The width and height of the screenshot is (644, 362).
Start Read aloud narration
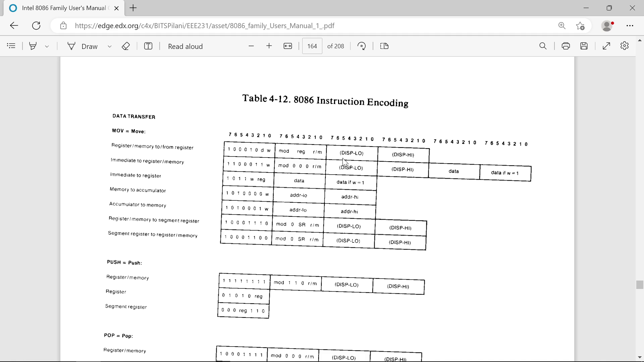click(x=185, y=46)
